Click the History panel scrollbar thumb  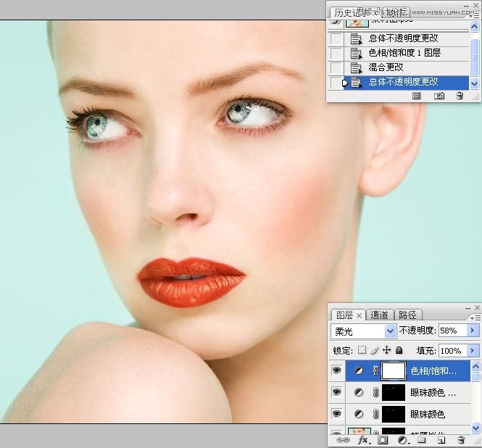(474, 57)
